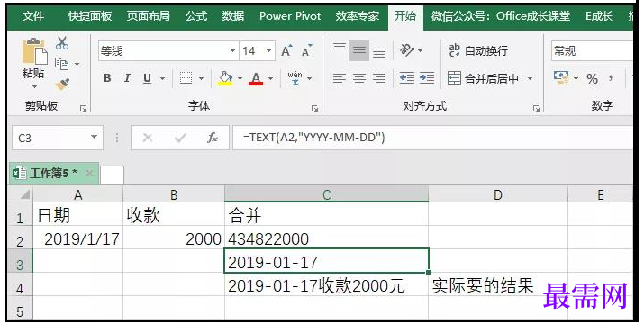Decrease font size with small A

(306, 51)
